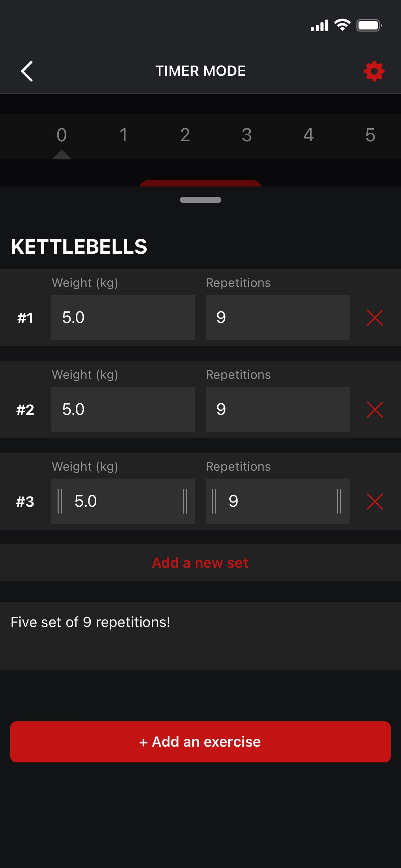Tap the KETTLEBELLS exercise title
The image size is (401, 868).
pyautogui.click(x=79, y=246)
